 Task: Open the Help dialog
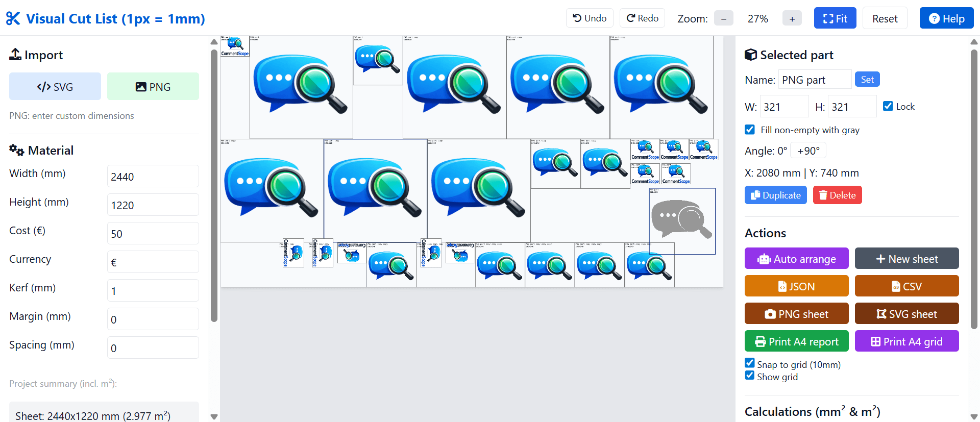[x=946, y=18]
